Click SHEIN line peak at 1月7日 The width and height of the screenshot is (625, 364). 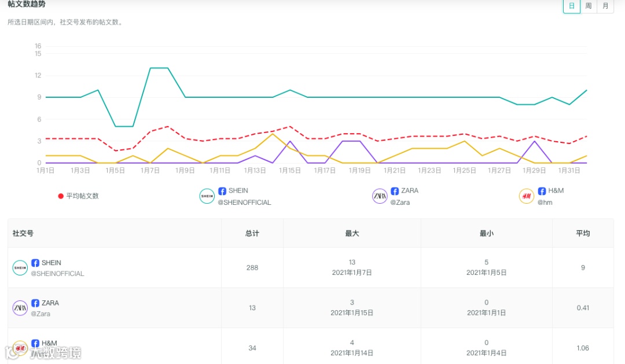(150, 68)
